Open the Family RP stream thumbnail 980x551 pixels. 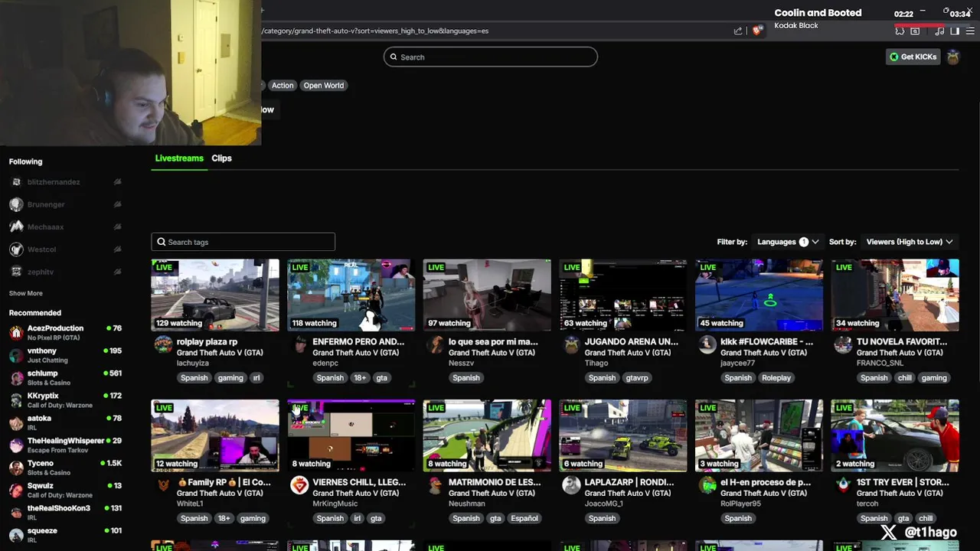click(x=215, y=436)
